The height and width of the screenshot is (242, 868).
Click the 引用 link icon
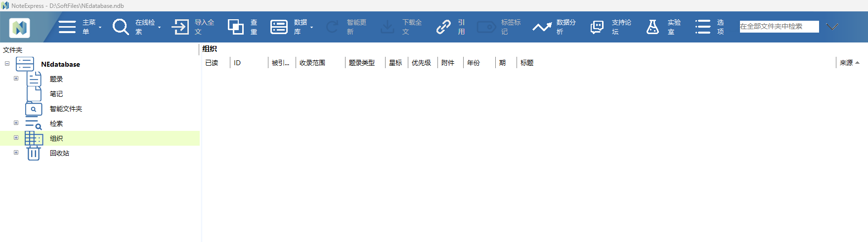[x=443, y=27]
